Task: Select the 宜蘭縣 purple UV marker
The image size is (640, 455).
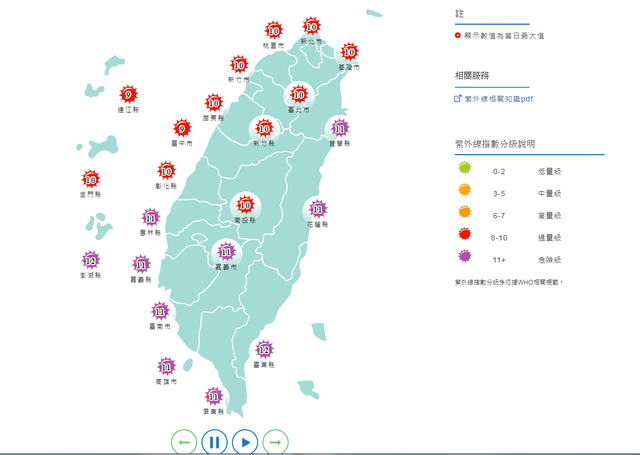Action: pos(340,128)
